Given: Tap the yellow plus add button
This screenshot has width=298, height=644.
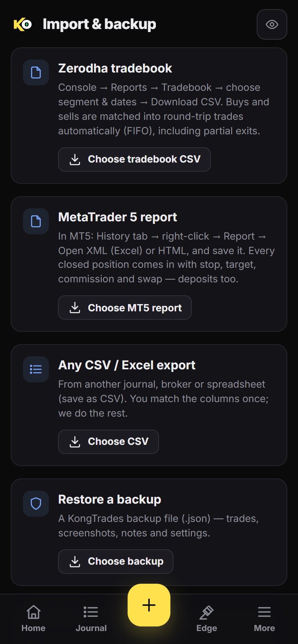Looking at the screenshot, I should (x=149, y=605).
